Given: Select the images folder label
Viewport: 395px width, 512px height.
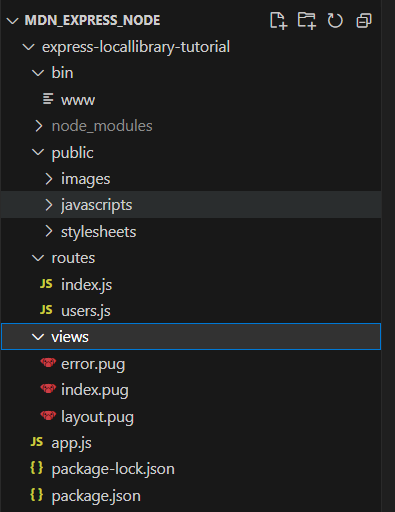Looking at the screenshot, I should pyautogui.click(x=85, y=179).
